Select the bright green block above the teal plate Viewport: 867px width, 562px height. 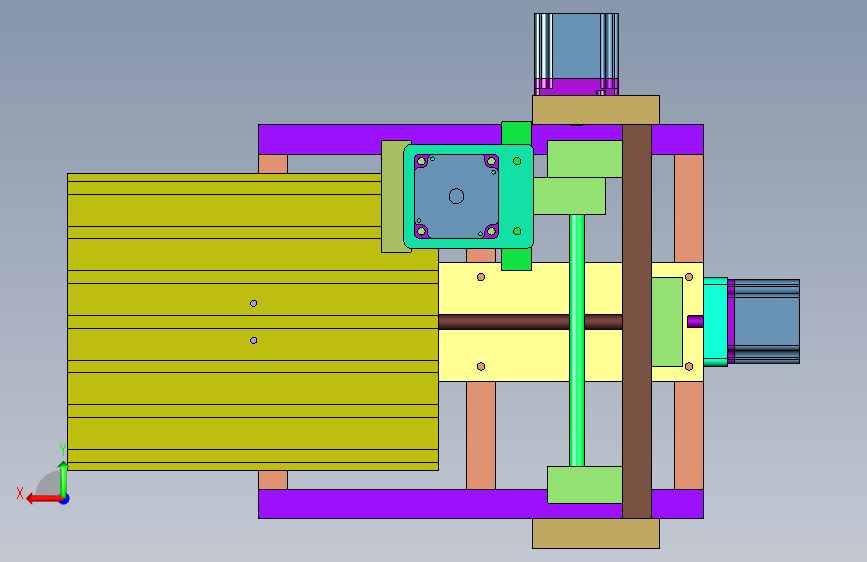coord(516,133)
